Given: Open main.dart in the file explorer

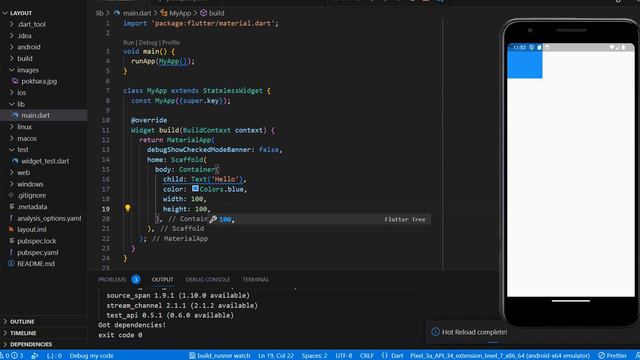Looking at the screenshot, I should (x=36, y=116).
